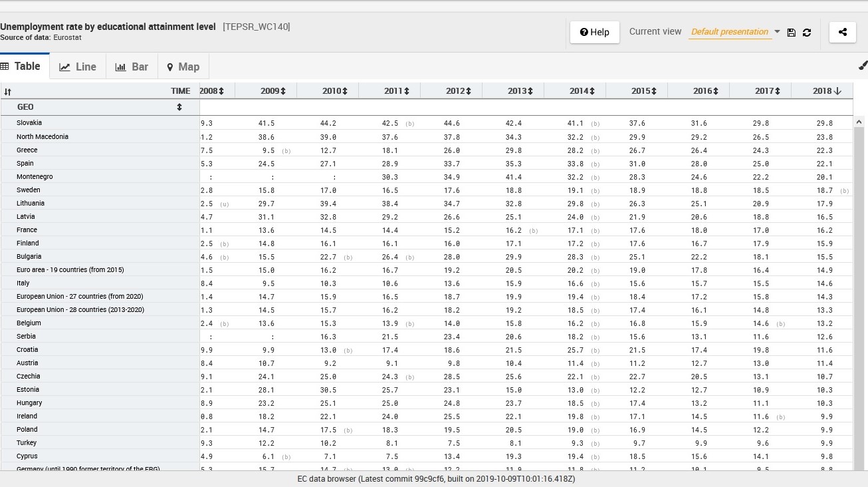Sort by the 2016 column
The image size is (868, 487).
(x=715, y=91)
